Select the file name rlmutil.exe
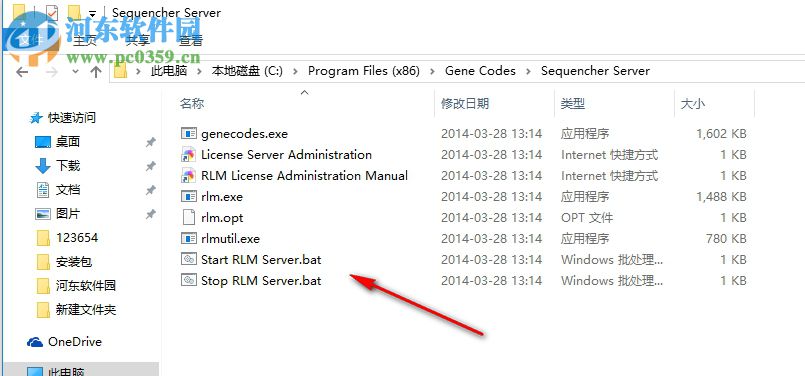 point(231,239)
